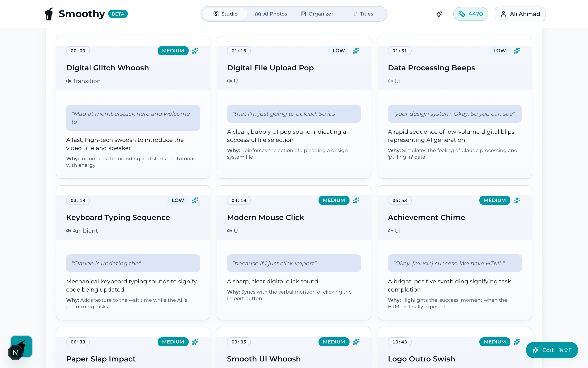Click the 01:51 timestamp chip

400,51
